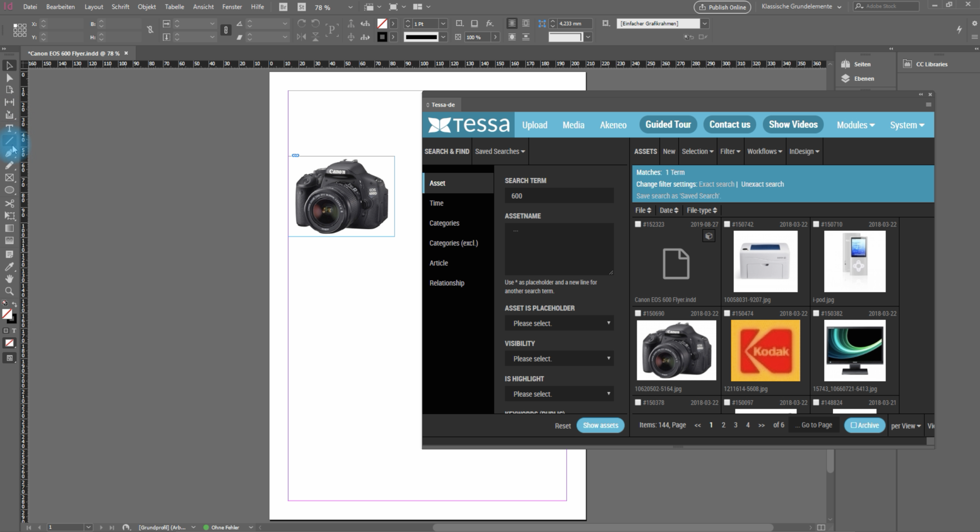Expand the Workflows dropdown menu
Screen dimensions: 980x532
click(764, 152)
